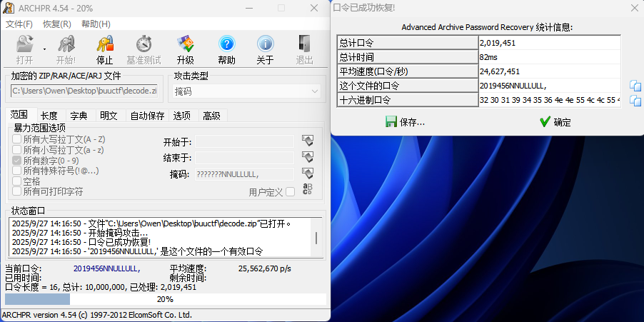Click the 掩码 mask input field

(244, 173)
